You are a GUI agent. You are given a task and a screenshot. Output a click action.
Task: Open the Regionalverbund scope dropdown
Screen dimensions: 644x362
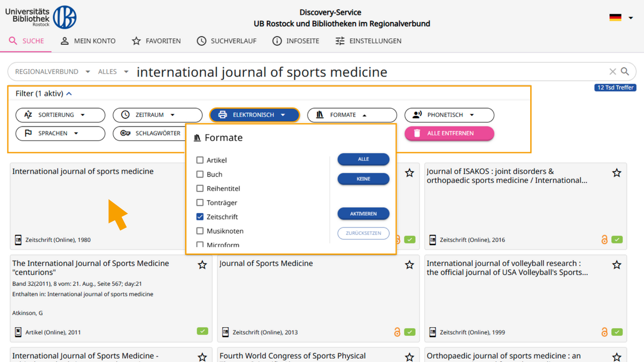coord(50,71)
